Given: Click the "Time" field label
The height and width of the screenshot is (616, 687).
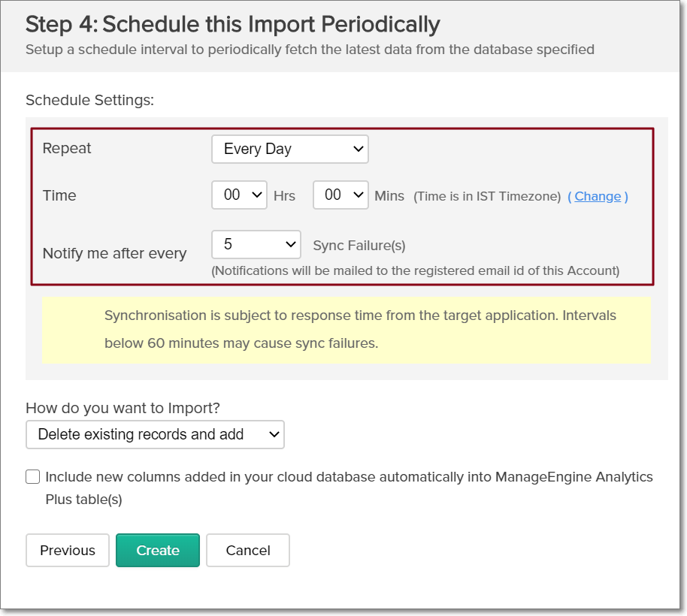Looking at the screenshot, I should [x=59, y=195].
